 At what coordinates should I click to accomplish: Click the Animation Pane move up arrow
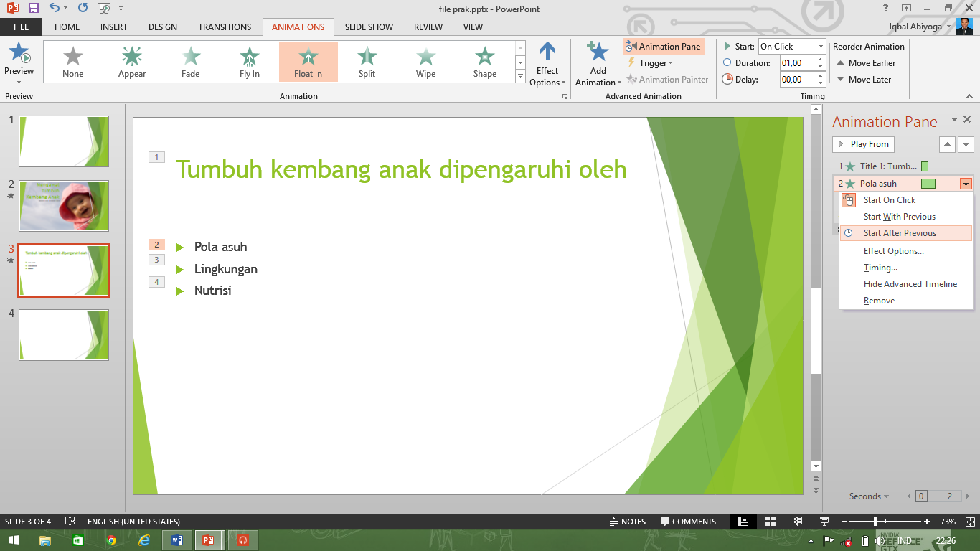[x=947, y=144]
